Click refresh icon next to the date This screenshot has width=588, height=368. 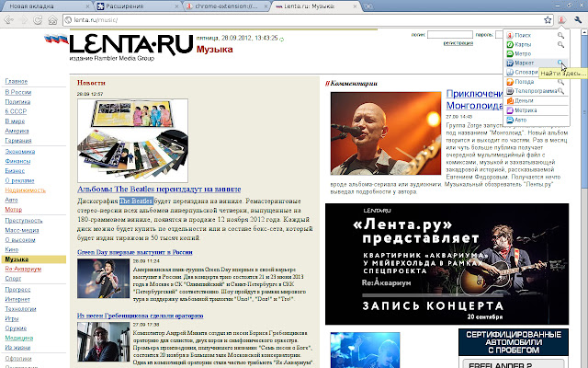coord(282,39)
